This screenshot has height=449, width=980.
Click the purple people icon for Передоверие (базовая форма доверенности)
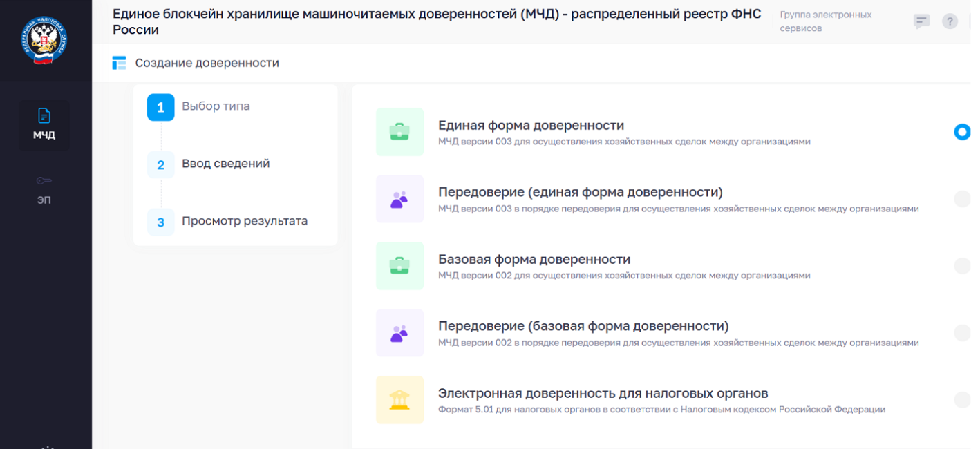399,333
